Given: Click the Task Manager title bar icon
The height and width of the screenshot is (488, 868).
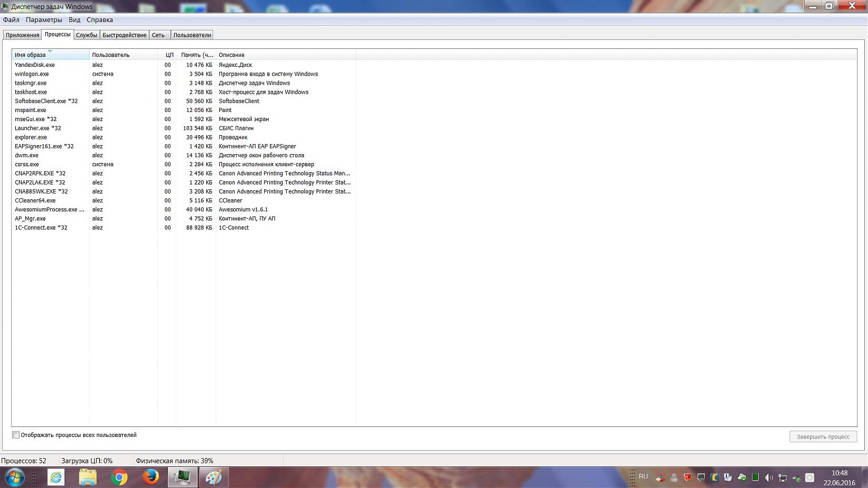Looking at the screenshot, I should [x=5, y=7].
